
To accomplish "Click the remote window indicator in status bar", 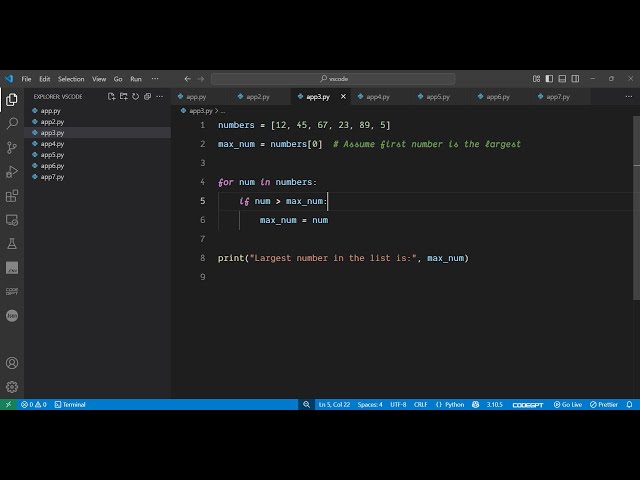I will (x=8, y=404).
